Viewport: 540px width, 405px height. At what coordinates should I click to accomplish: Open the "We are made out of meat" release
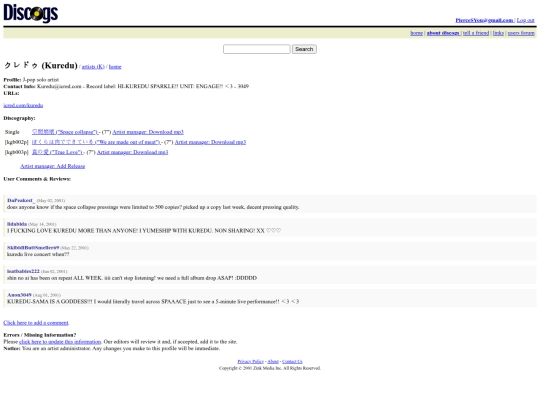tap(96, 142)
